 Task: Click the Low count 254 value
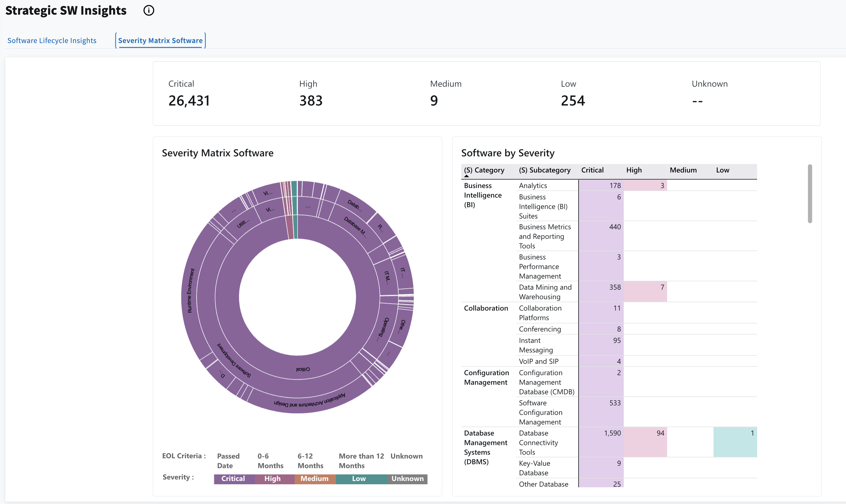click(573, 100)
